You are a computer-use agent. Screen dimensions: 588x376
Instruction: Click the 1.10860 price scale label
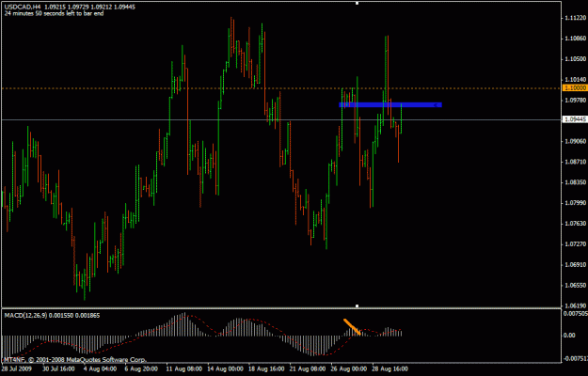575,39
